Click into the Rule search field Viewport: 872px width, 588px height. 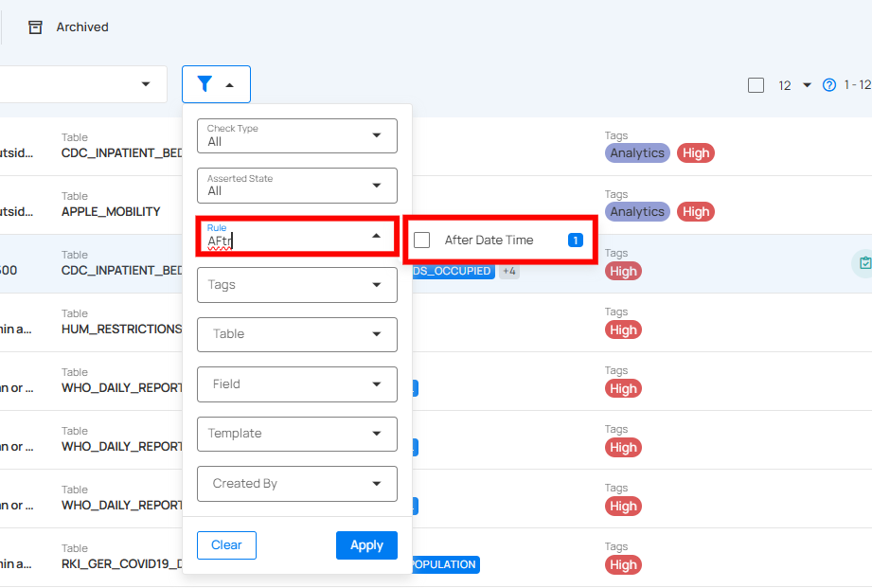(x=284, y=241)
